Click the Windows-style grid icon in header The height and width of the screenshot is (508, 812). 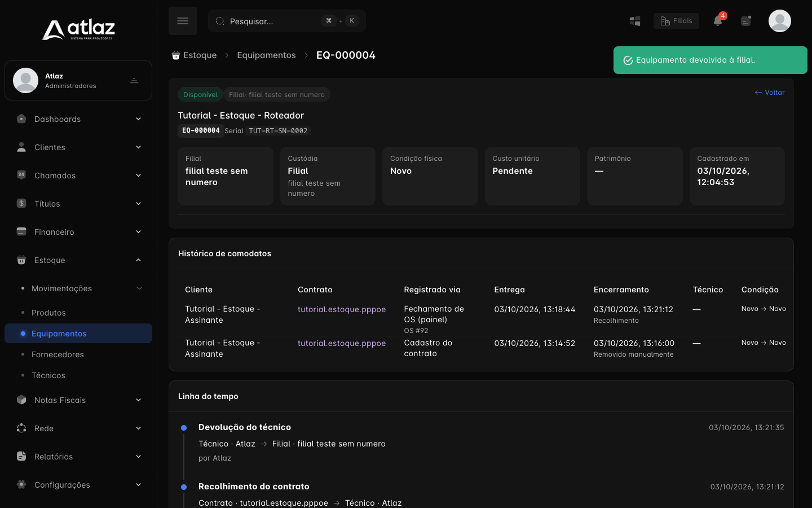click(x=635, y=21)
